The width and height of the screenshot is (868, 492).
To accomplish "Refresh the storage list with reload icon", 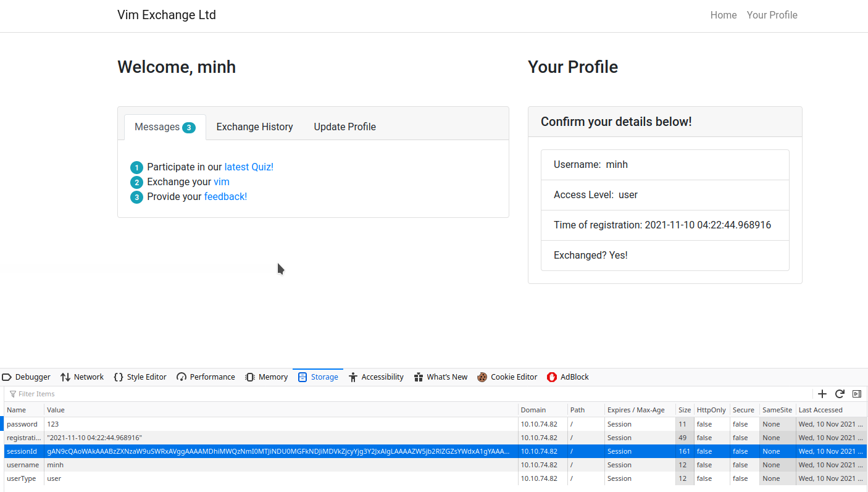I will pyautogui.click(x=840, y=394).
